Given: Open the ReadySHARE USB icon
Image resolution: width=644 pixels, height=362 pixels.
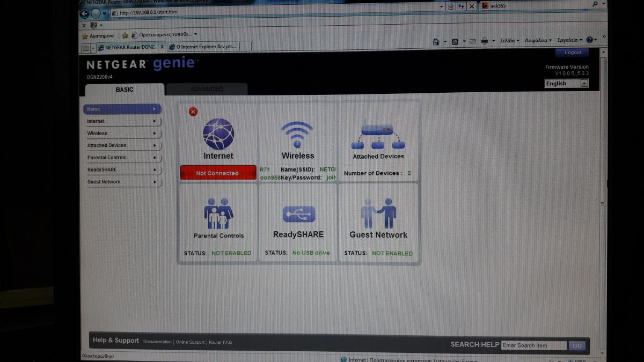Looking at the screenshot, I should tap(299, 215).
